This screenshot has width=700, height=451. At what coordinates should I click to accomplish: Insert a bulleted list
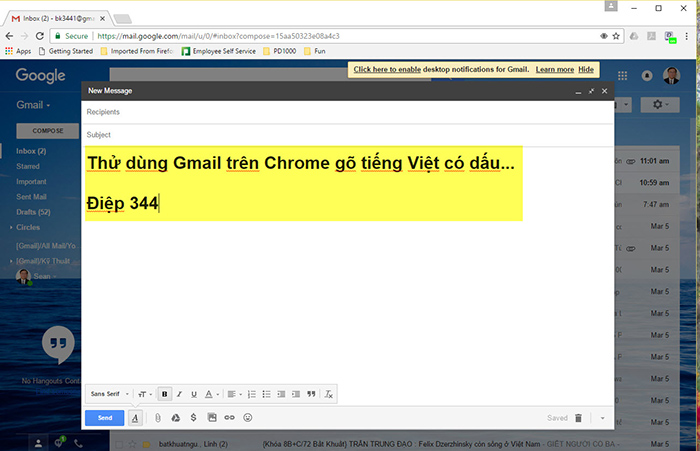pyautogui.click(x=267, y=394)
